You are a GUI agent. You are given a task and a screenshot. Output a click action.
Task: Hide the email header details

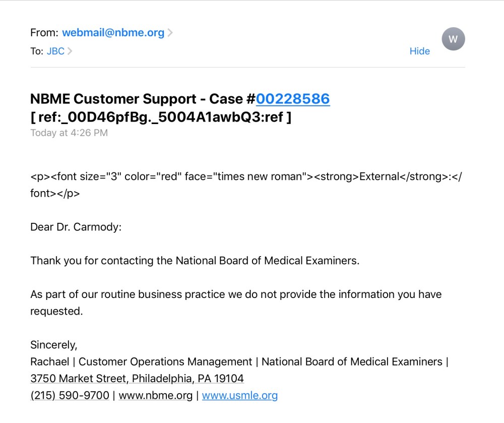click(419, 51)
